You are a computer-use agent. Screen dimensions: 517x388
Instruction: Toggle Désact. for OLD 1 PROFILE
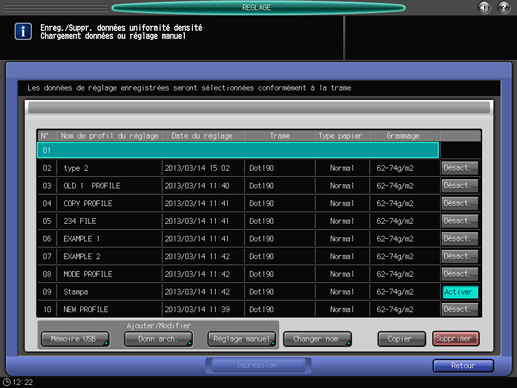460,186
